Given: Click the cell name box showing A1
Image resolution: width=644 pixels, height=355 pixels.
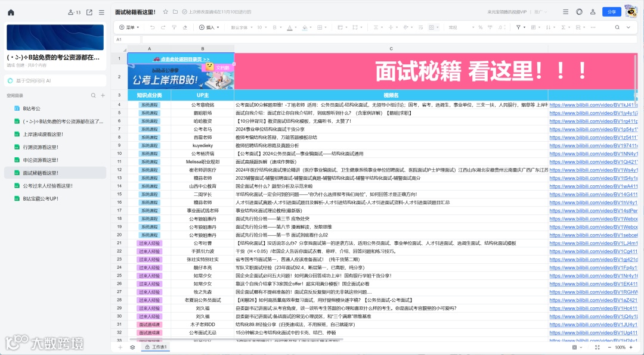Looking at the screenshot, I should (128, 39).
